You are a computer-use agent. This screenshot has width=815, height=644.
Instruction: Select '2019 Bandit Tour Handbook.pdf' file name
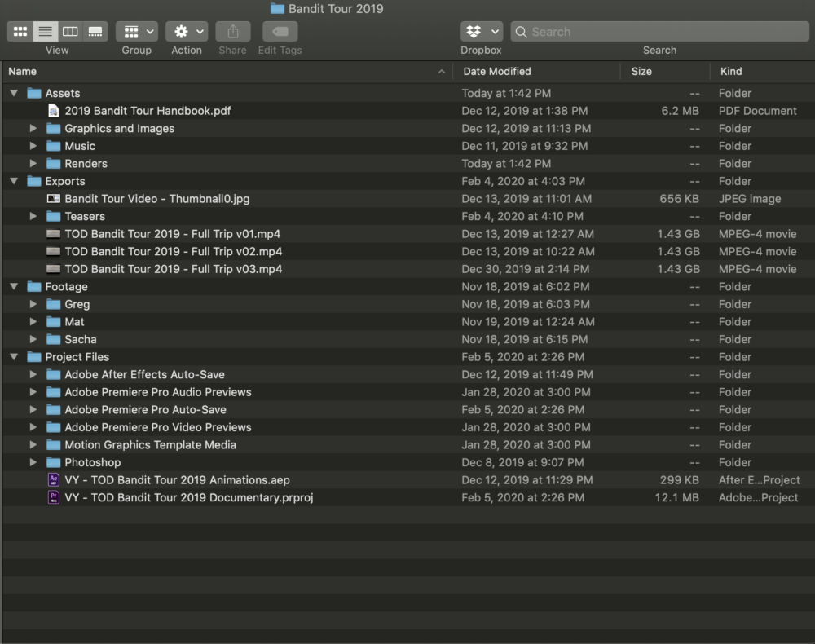(148, 111)
